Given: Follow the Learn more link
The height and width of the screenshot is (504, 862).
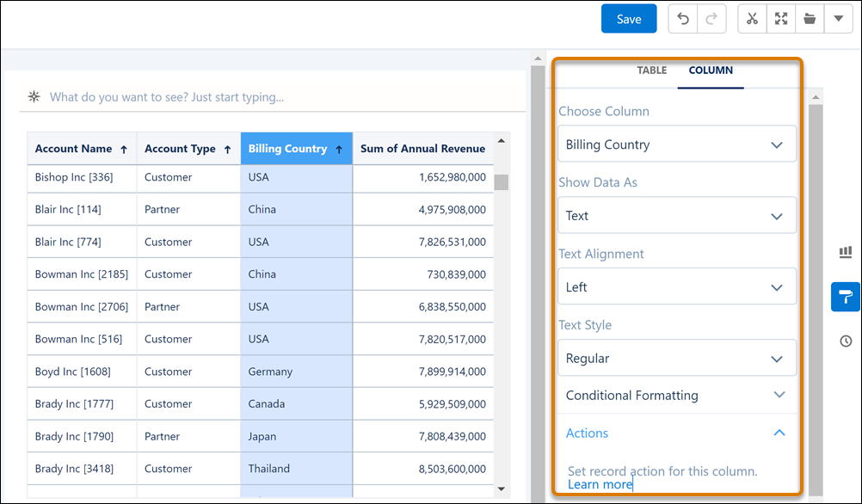Looking at the screenshot, I should click(x=600, y=485).
